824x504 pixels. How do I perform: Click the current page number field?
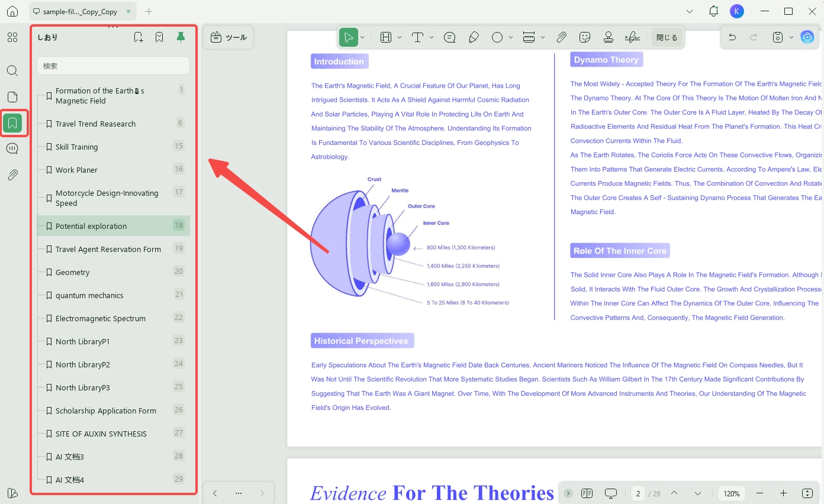pos(638,493)
